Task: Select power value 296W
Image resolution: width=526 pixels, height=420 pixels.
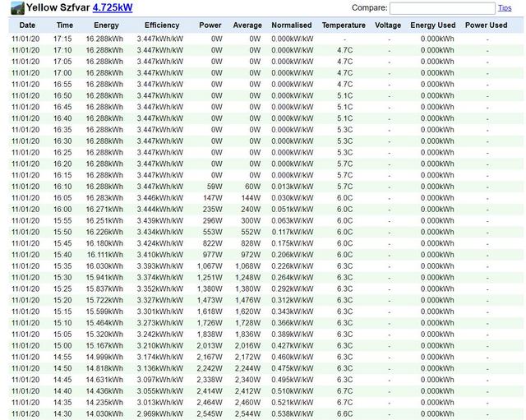Action: (213, 221)
